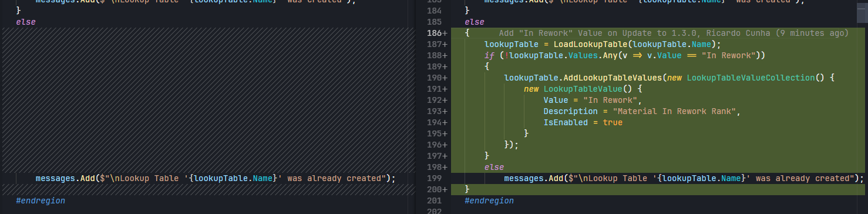Click the IsEnabled property on line 194
The image size is (868, 214).
(566, 122)
